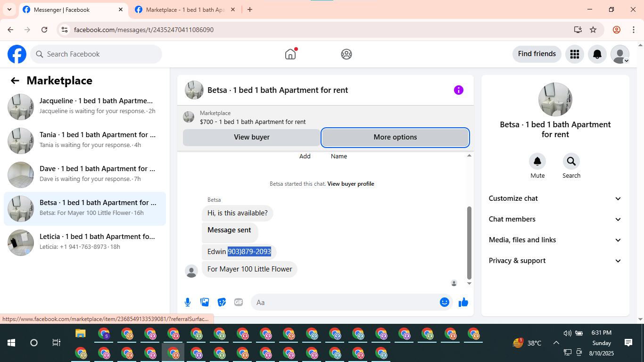This screenshot has width=644, height=362.
Task: Open Task View on the taskbar
Action: coord(56,343)
